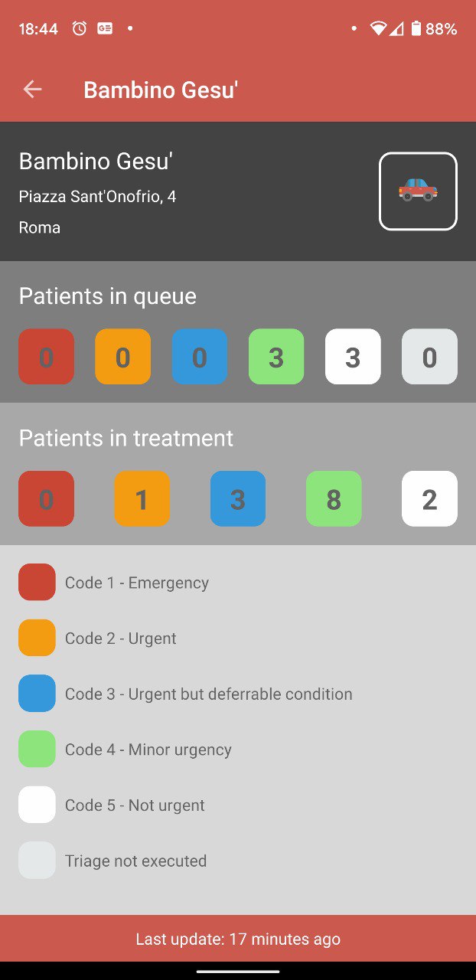Tap the news notification icon in status bar
This screenshot has height=980, width=476.
click(x=105, y=28)
